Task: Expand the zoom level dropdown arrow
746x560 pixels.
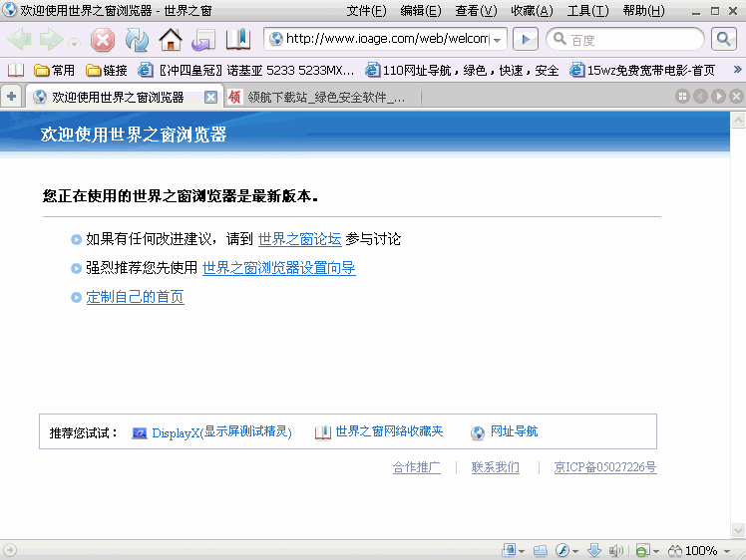Action: [727, 551]
